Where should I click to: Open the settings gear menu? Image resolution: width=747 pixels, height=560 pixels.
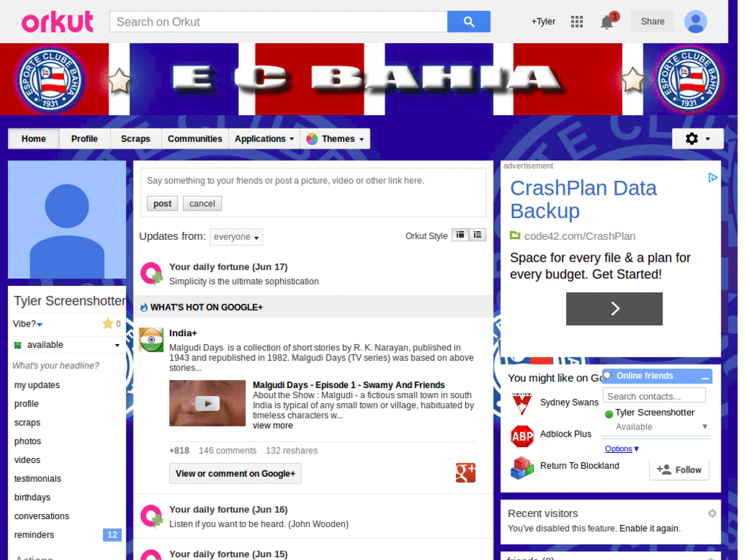click(697, 139)
